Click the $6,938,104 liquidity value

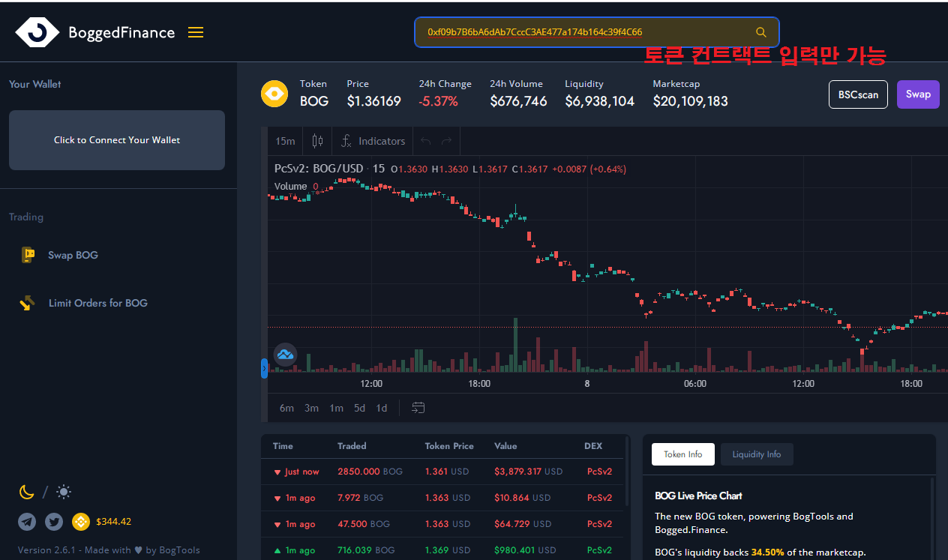point(600,101)
